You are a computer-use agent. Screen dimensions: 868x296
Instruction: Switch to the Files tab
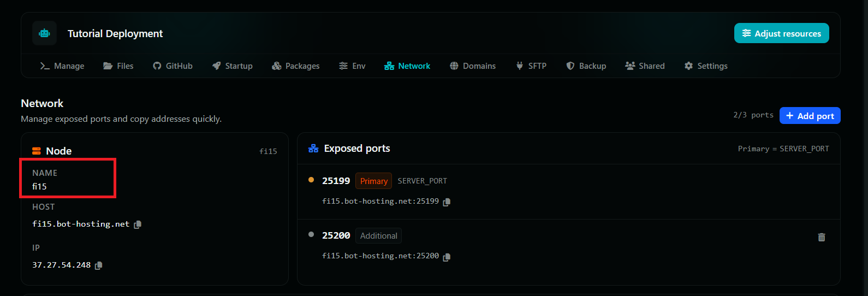118,66
